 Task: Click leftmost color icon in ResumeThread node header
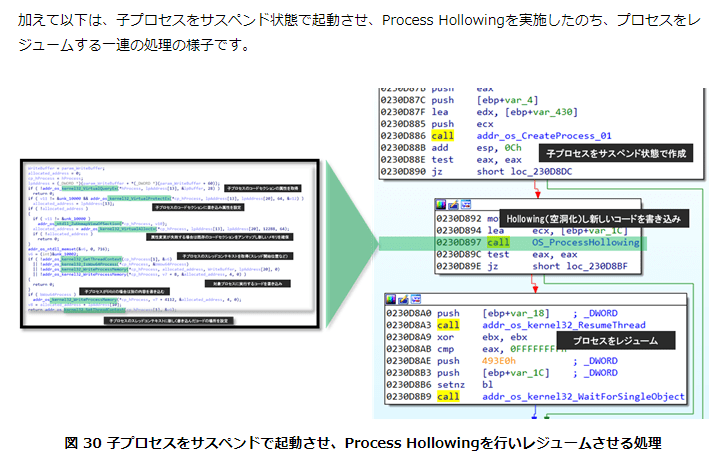392,299
